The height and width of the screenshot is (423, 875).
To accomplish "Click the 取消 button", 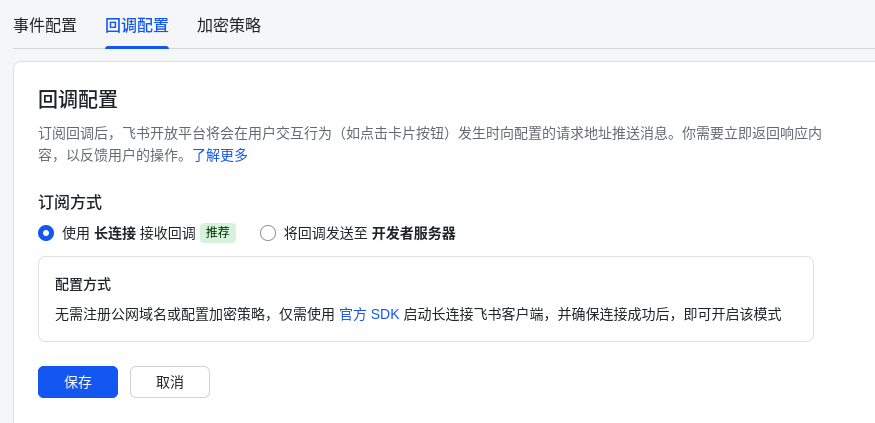I will coord(170,382).
